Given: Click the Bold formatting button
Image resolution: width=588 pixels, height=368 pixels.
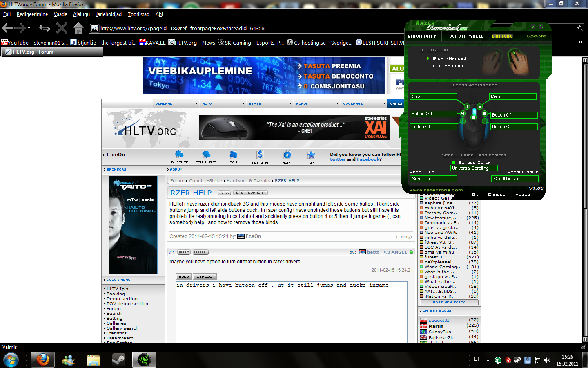Looking at the screenshot, I should click(184, 277).
